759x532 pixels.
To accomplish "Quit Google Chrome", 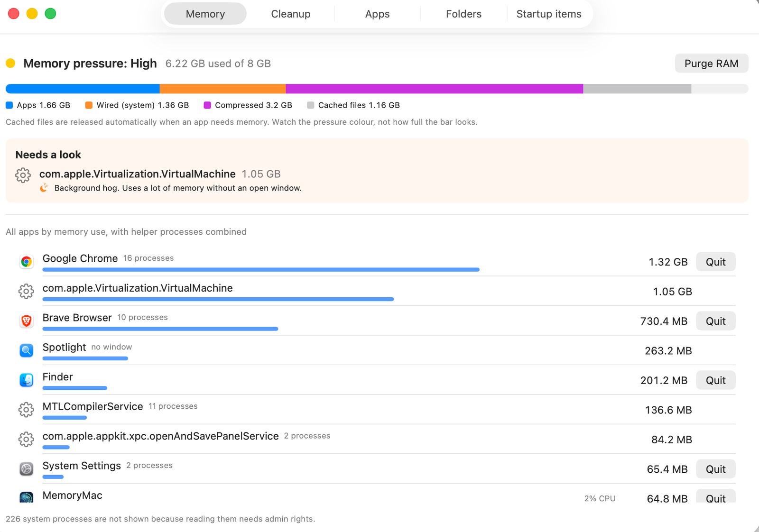I will coord(716,262).
